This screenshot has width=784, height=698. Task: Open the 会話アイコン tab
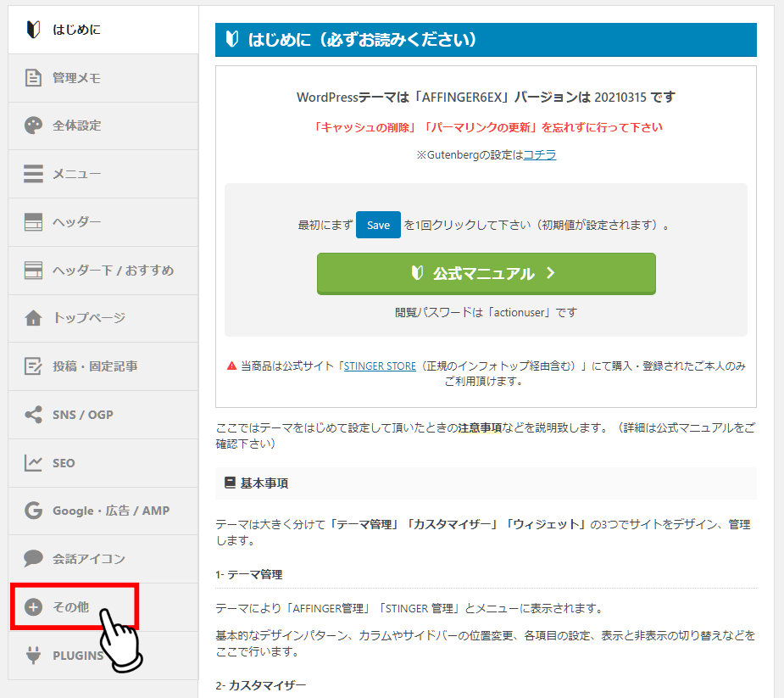point(103,559)
